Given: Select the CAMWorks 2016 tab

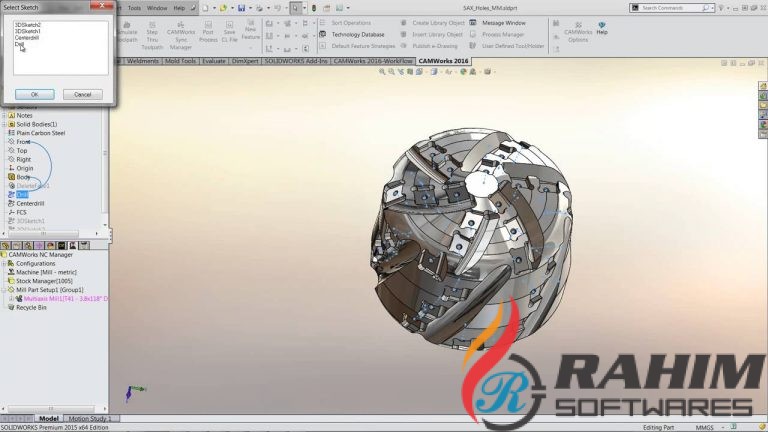Looking at the screenshot, I should [444, 61].
